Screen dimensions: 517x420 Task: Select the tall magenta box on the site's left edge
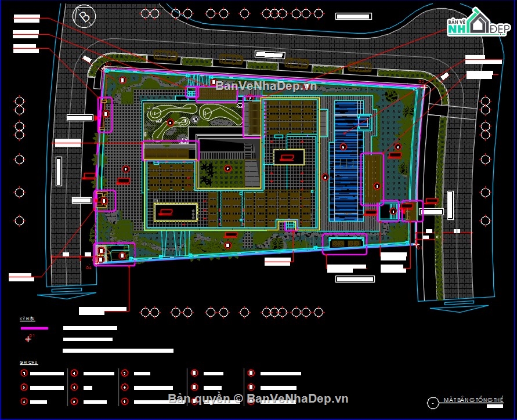(105, 115)
